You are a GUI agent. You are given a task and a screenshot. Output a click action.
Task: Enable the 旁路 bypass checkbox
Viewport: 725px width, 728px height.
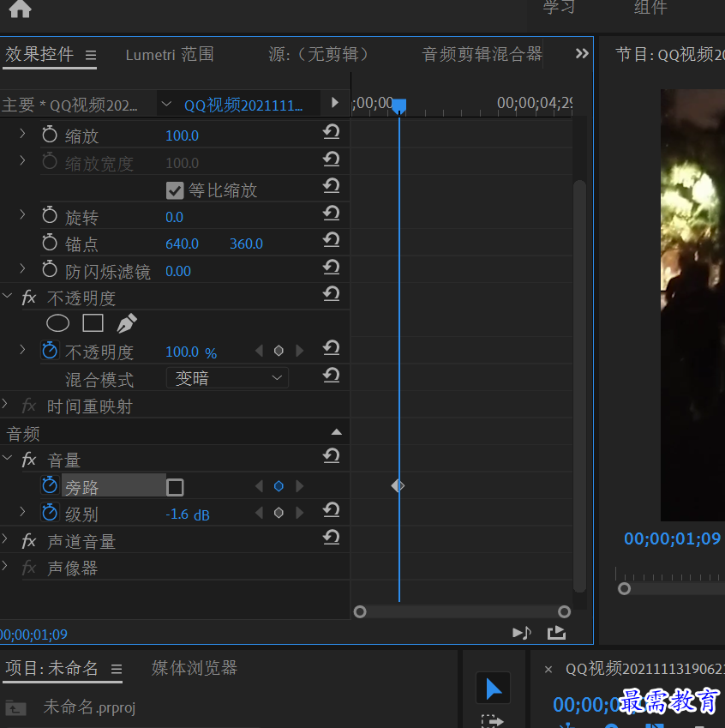175,488
